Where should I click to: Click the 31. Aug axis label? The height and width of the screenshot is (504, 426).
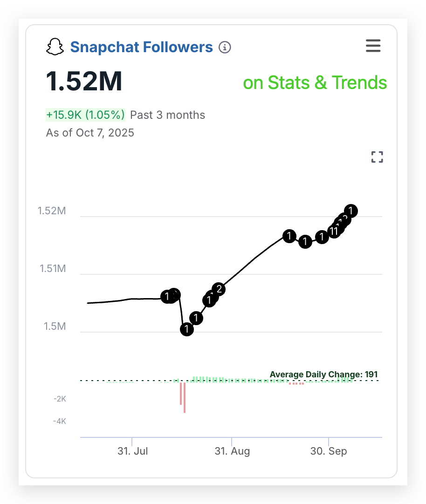coord(232,451)
